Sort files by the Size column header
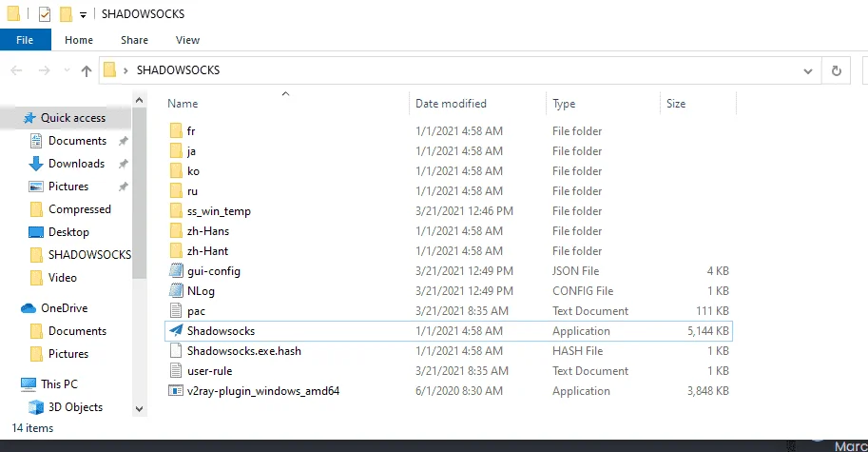868x452 pixels. point(676,104)
